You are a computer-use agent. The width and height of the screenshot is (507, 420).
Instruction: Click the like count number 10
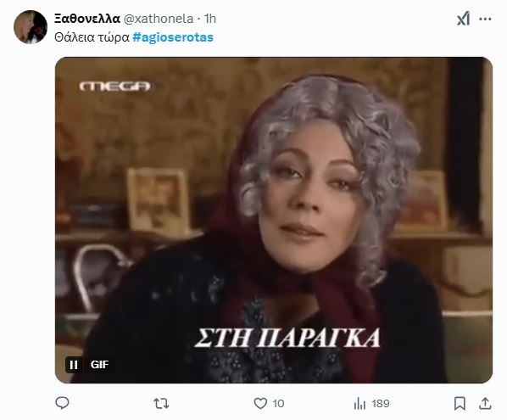pos(278,404)
